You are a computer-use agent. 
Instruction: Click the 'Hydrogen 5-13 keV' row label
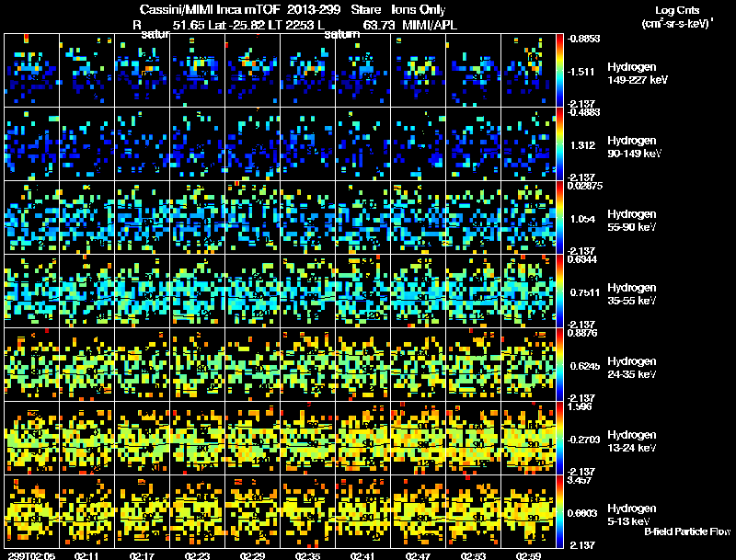(632, 515)
